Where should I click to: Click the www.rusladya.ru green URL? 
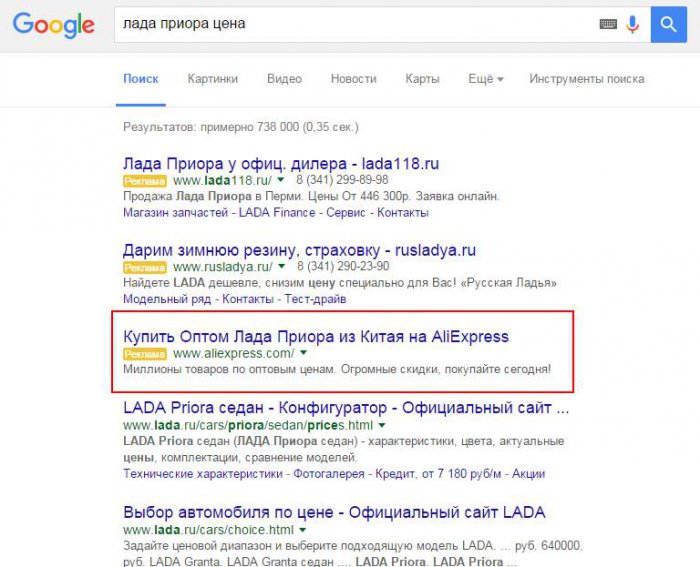pyautogui.click(x=223, y=267)
